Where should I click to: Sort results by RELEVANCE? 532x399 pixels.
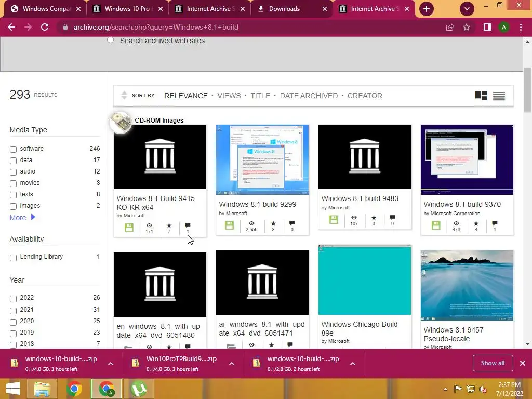click(x=186, y=96)
